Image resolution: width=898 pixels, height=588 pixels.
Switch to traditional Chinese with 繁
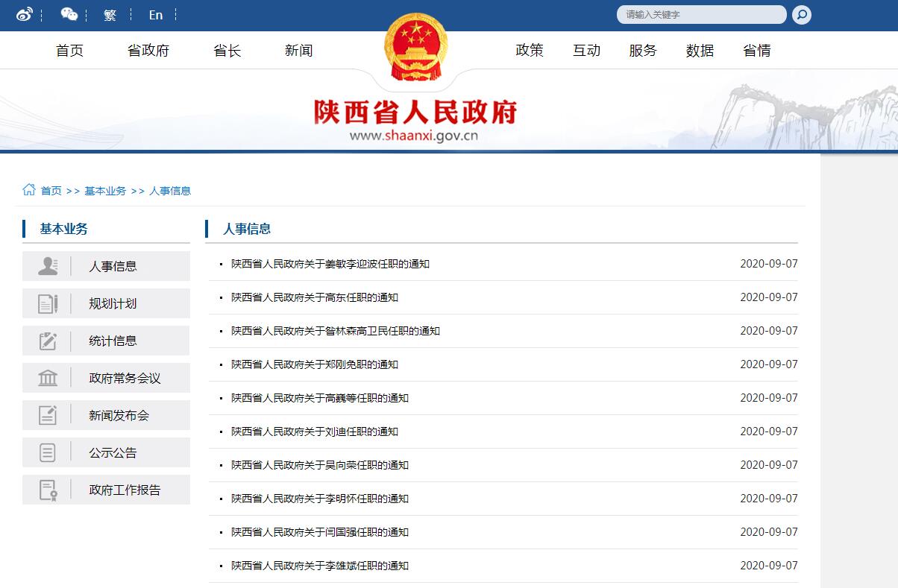point(110,15)
